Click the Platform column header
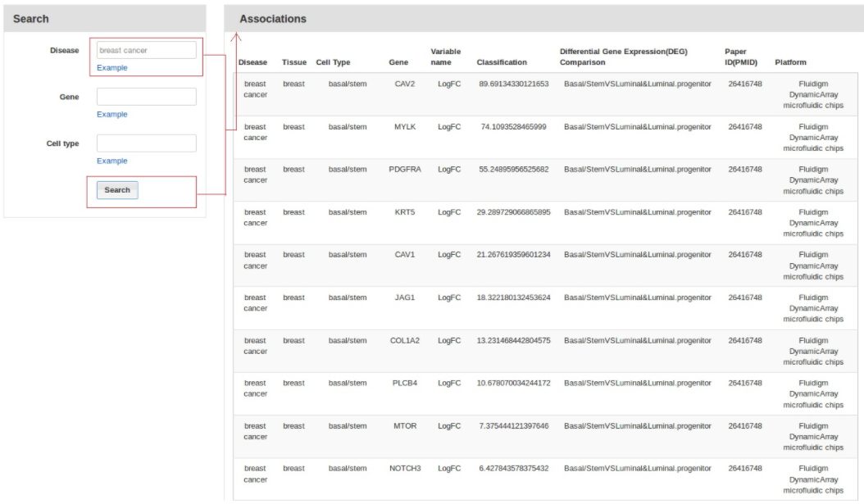This screenshot has height=504, width=864. (x=791, y=62)
